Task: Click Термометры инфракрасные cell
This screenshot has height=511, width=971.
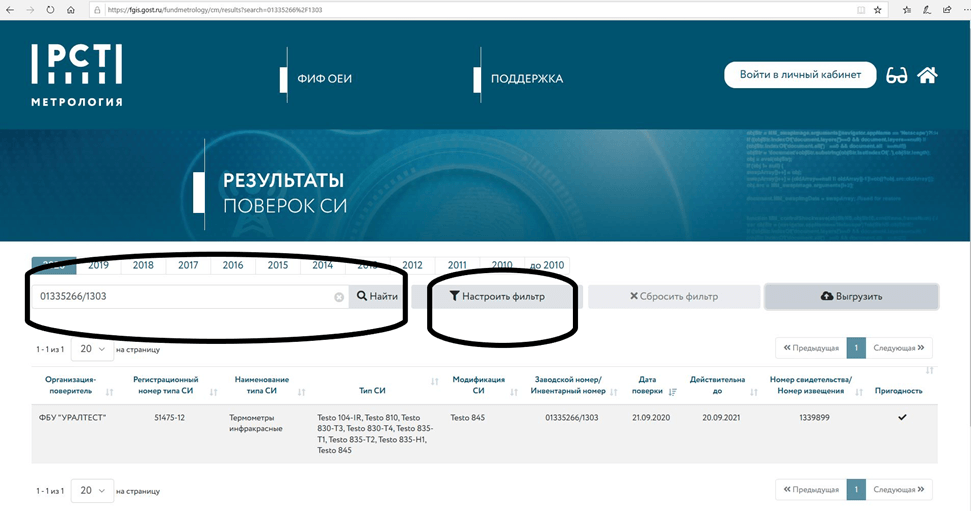Action: [256, 423]
